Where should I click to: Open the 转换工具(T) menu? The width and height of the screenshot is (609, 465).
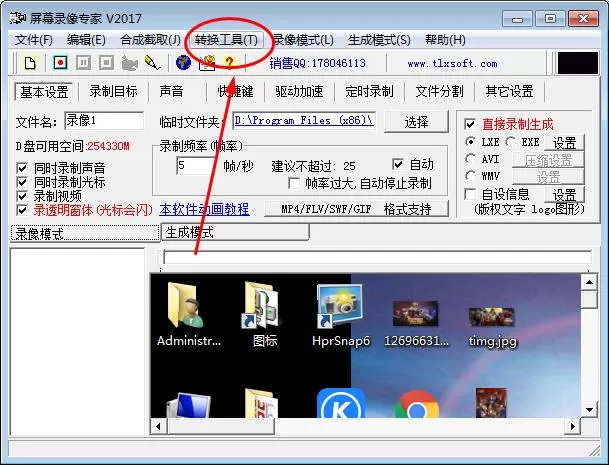226,40
